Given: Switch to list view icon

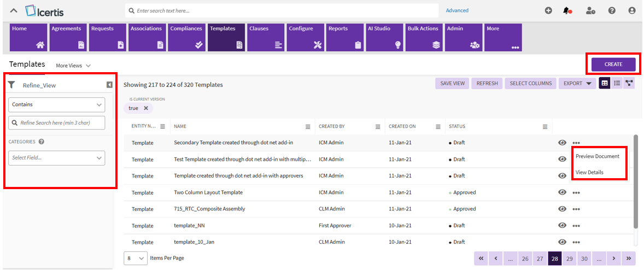Looking at the screenshot, I should pos(617,83).
